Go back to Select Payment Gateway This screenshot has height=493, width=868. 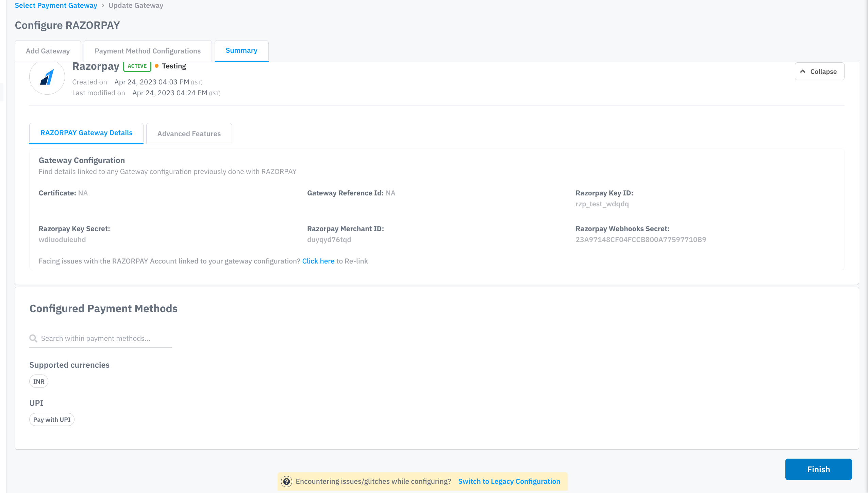[x=56, y=5]
